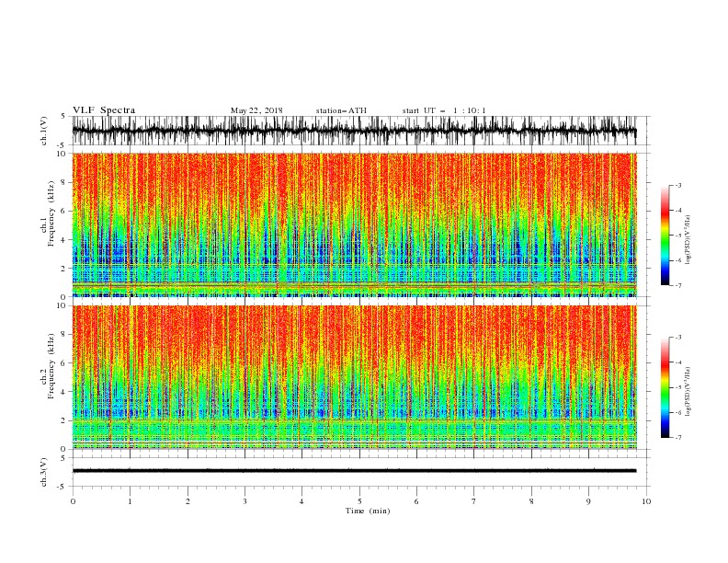Image resolution: width=728 pixels, height=563 pixels.
Task: Click the flat ch.3 voltage trace
Action: coord(354,471)
